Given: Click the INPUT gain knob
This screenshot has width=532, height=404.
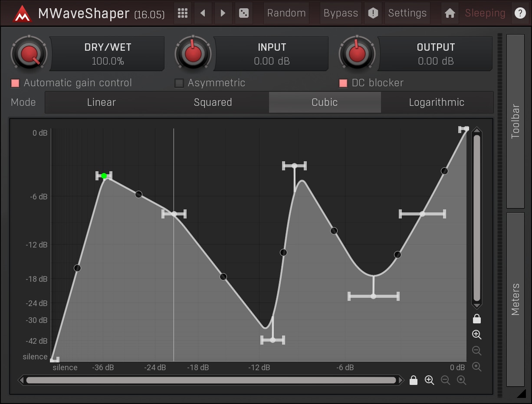Looking at the screenshot, I should pos(193,54).
